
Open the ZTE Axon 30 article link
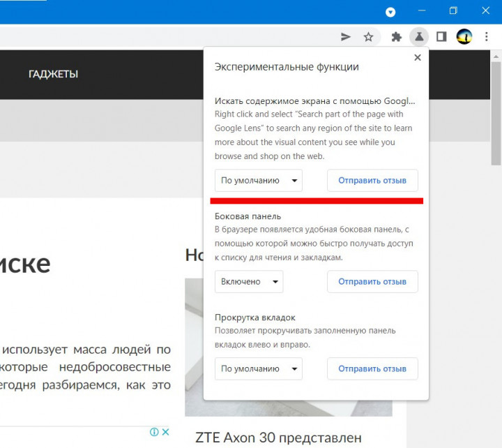coord(278,438)
